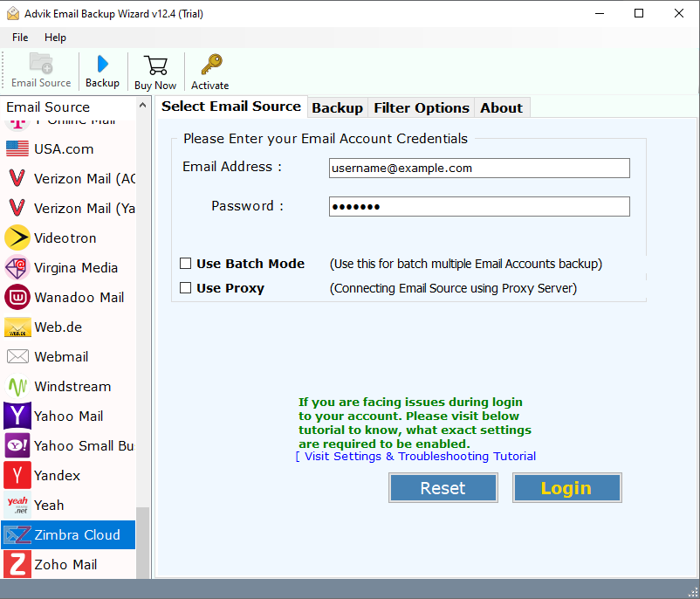
Task: Select the Videotron list entry text
Action: [65, 238]
